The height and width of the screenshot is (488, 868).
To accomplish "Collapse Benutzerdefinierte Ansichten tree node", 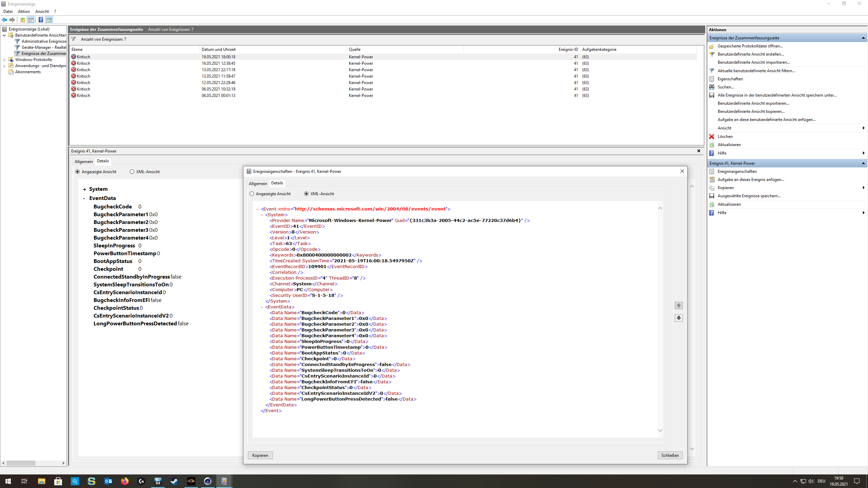I will [4, 35].
